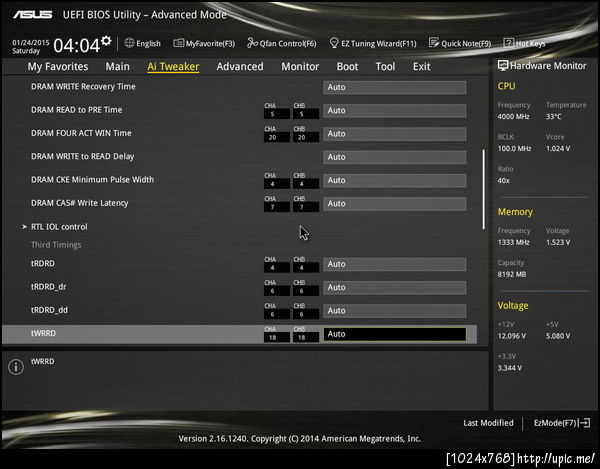This screenshot has height=469, width=600.
Task: Select the tRDRD row label
Action: click(x=43, y=264)
